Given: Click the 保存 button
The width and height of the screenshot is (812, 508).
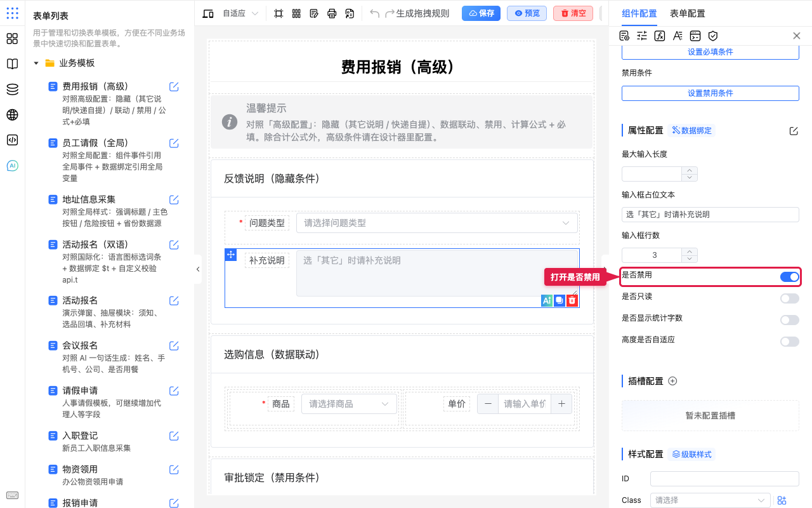Looking at the screenshot, I should pyautogui.click(x=481, y=13).
